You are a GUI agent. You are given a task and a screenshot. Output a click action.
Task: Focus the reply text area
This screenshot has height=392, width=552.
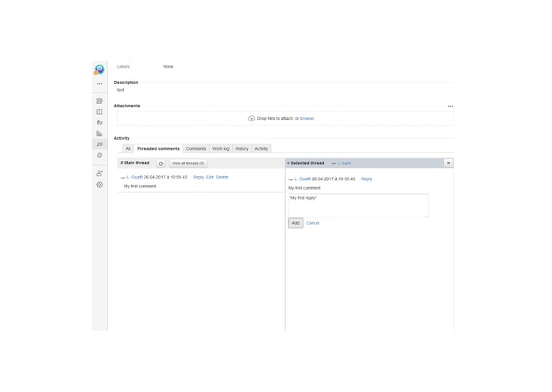pyautogui.click(x=358, y=206)
